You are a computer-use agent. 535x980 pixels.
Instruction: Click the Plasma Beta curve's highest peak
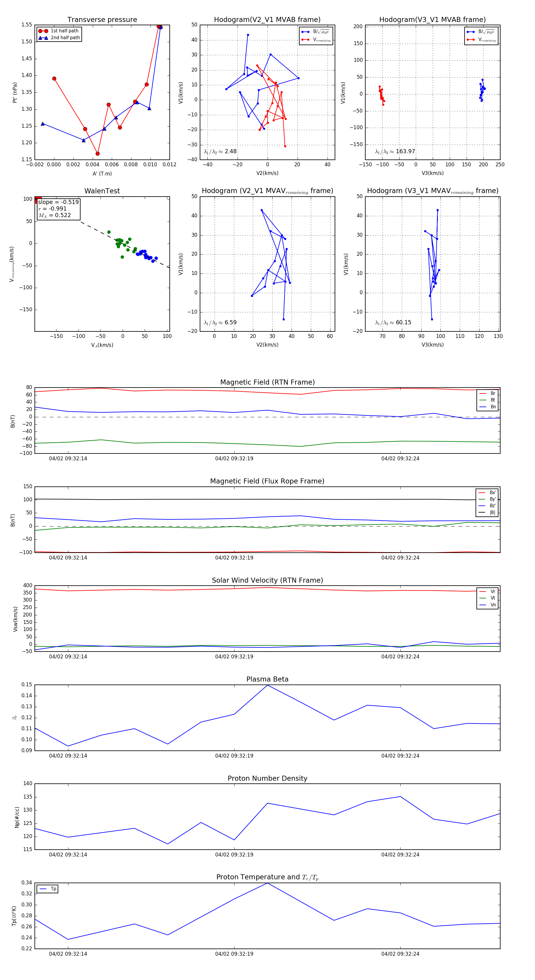(268, 685)
